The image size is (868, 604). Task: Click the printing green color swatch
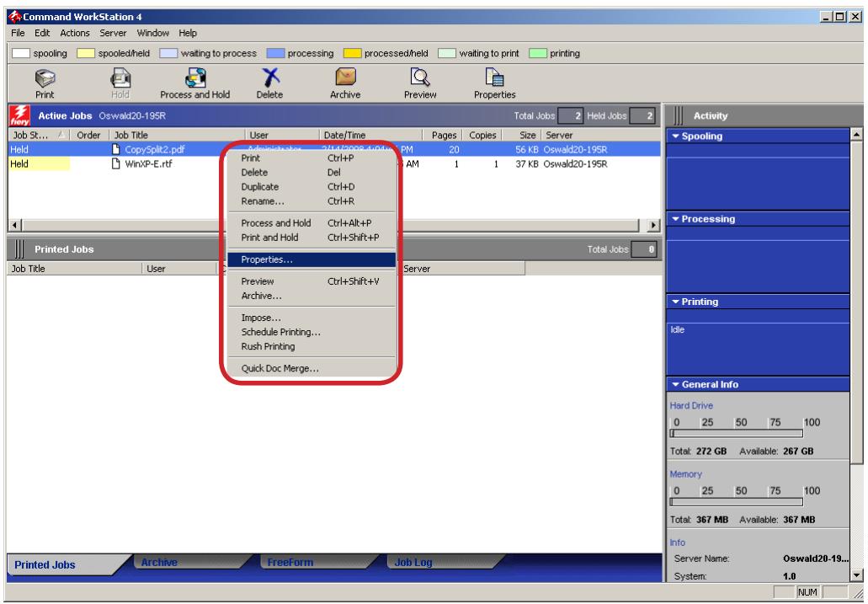537,53
